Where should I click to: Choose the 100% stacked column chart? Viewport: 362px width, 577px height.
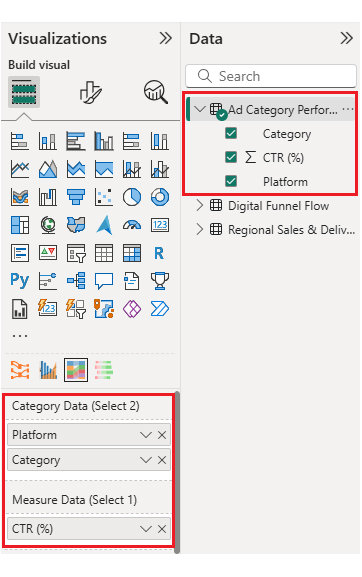click(160, 141)
